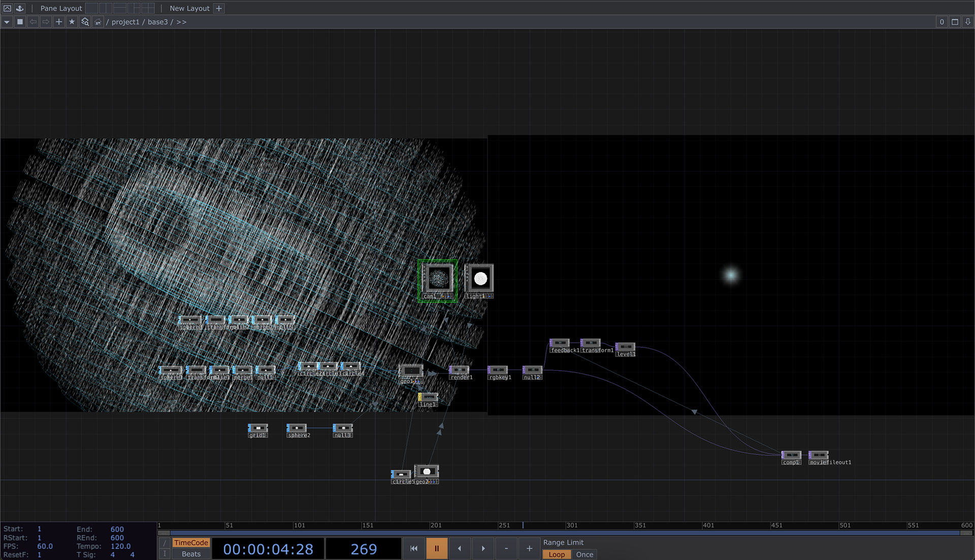
Task: Open the pane type dropdown arrow
Action: click(7, 22)
